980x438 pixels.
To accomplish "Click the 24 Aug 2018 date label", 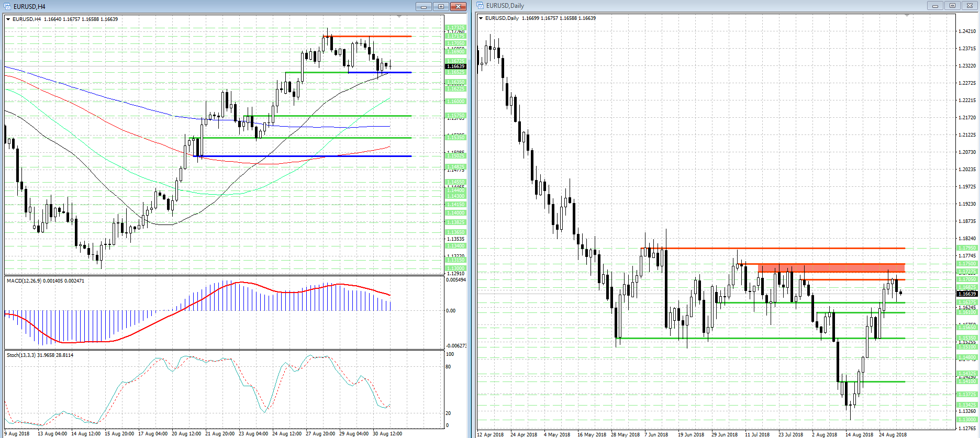I will 893,435.
